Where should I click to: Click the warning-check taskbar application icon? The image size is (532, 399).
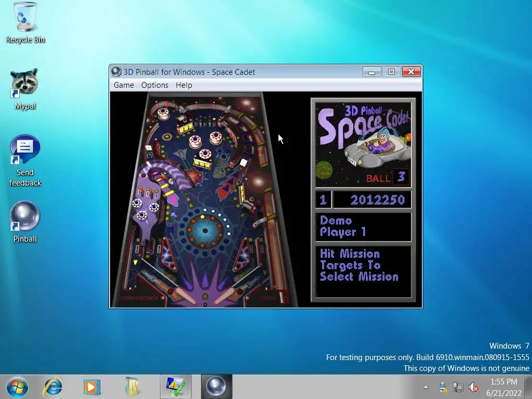pyautogui.click(x=176, y=387)
